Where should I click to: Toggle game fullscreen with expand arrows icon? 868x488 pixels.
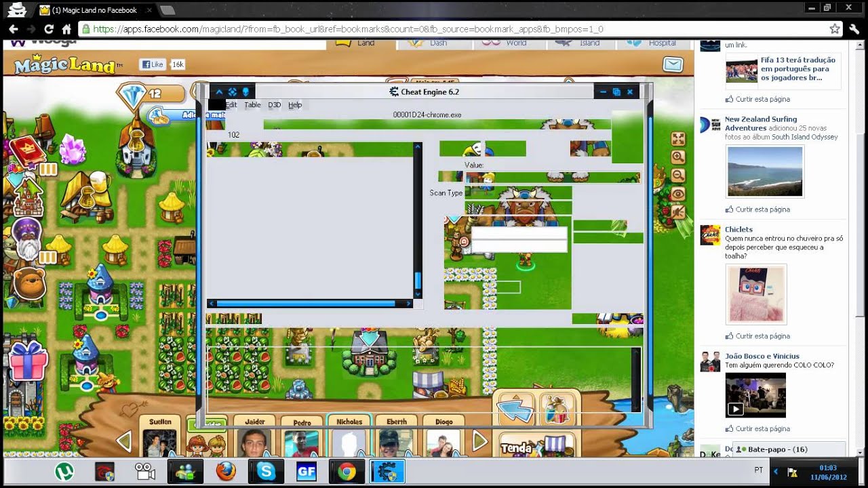tap(677, 139)
